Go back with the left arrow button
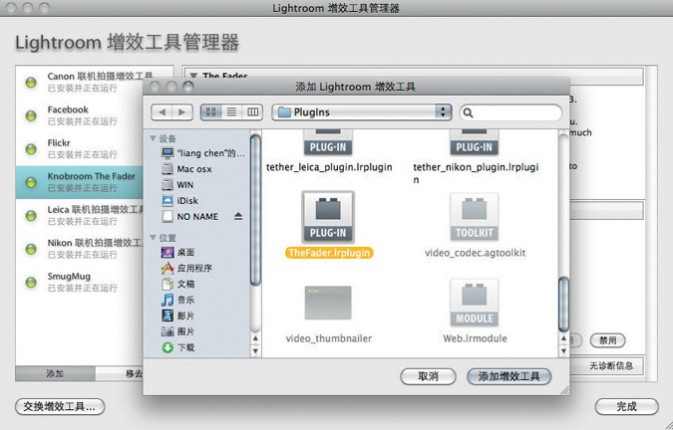 tap(162, 112)
